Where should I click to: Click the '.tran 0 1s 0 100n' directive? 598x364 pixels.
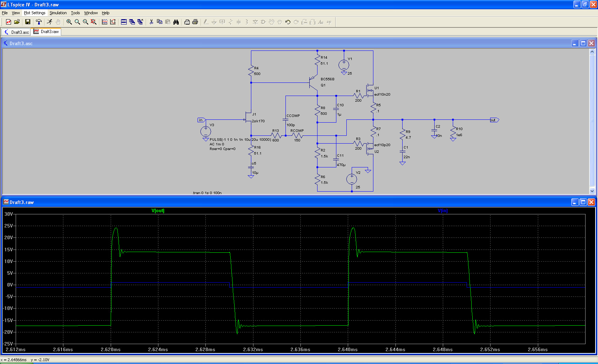(x=207, y=193)
